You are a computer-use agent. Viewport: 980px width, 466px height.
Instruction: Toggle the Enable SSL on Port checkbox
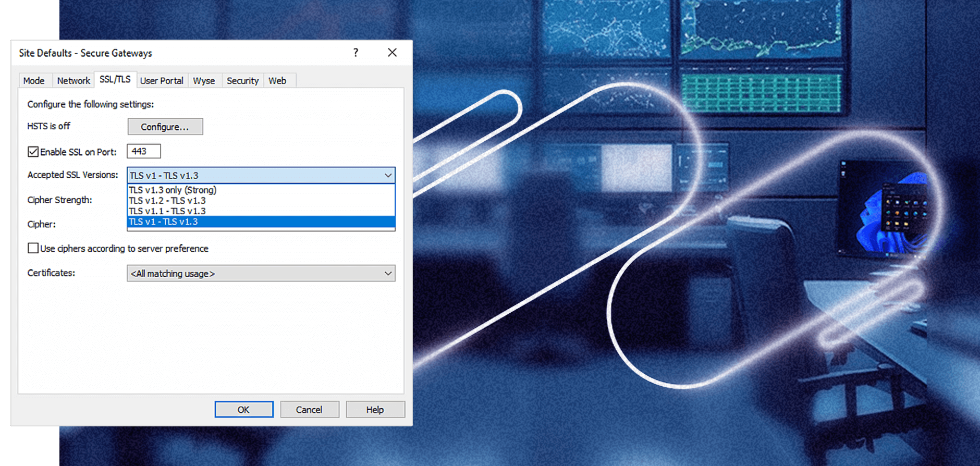pyautogui.click(x=33, y=152)
